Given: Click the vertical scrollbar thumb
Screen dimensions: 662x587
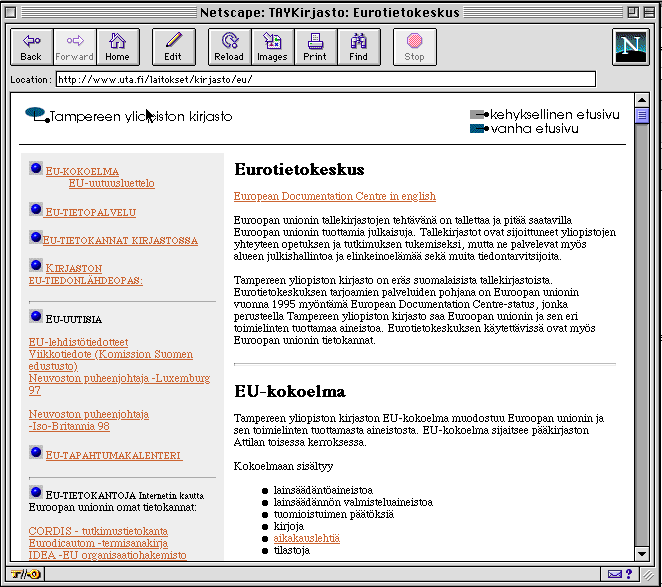Looking at the screenshot, I should (642, 115).
